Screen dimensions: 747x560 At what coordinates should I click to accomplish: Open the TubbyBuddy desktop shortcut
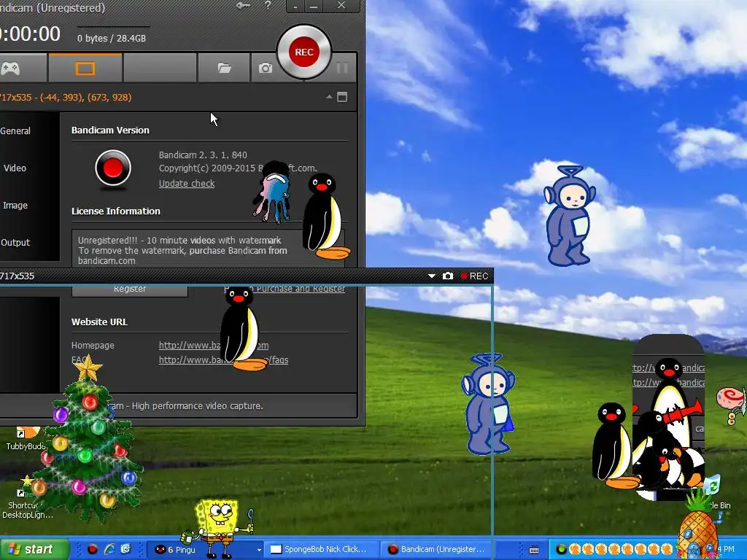pos(25,438)
